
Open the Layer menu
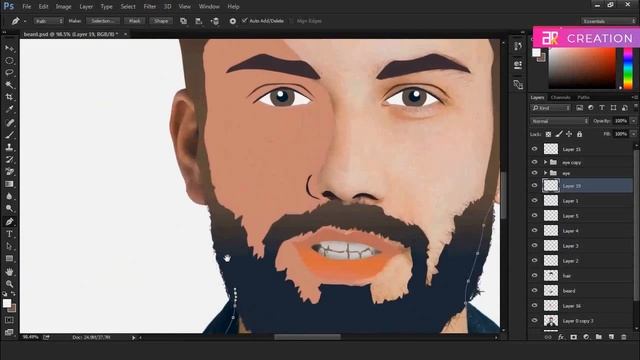[86, 7]
